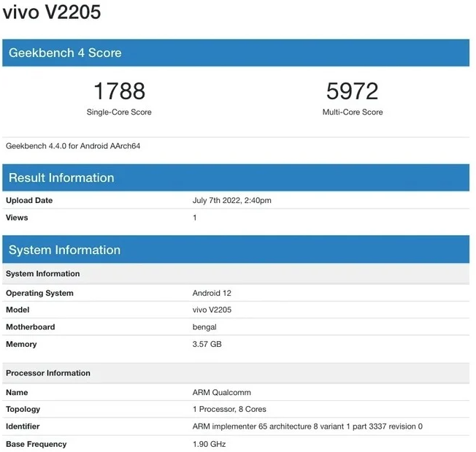
Task: Click the Views count value '1'
Action: point(195,218)
